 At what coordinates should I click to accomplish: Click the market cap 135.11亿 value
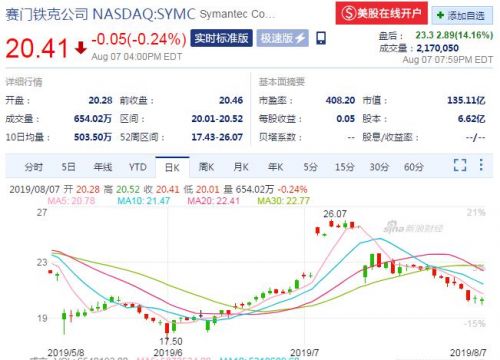coord(466,100)
